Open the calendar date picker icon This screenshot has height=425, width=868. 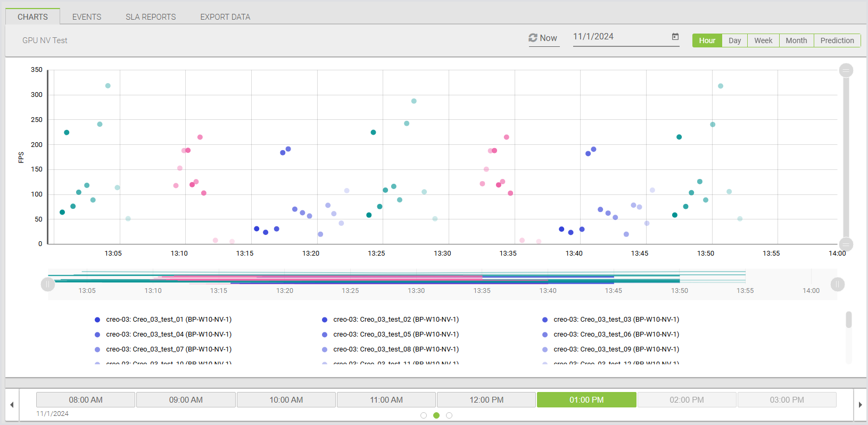(675, 37)
